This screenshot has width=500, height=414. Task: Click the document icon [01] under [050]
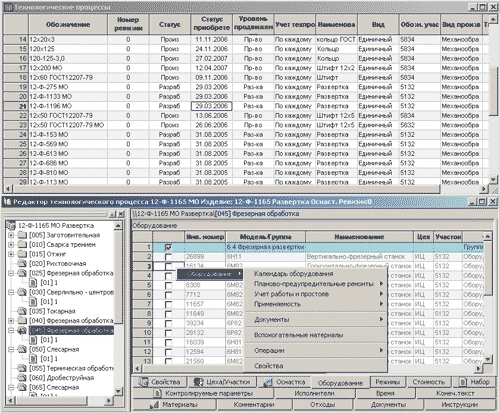(33, 359)
